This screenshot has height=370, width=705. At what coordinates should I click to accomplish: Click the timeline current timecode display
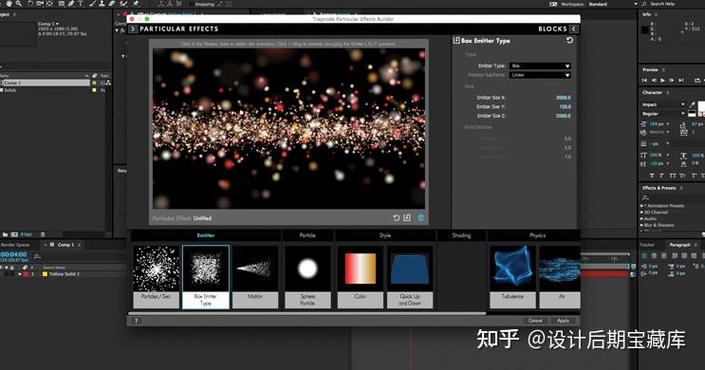[x=13, y=254]
